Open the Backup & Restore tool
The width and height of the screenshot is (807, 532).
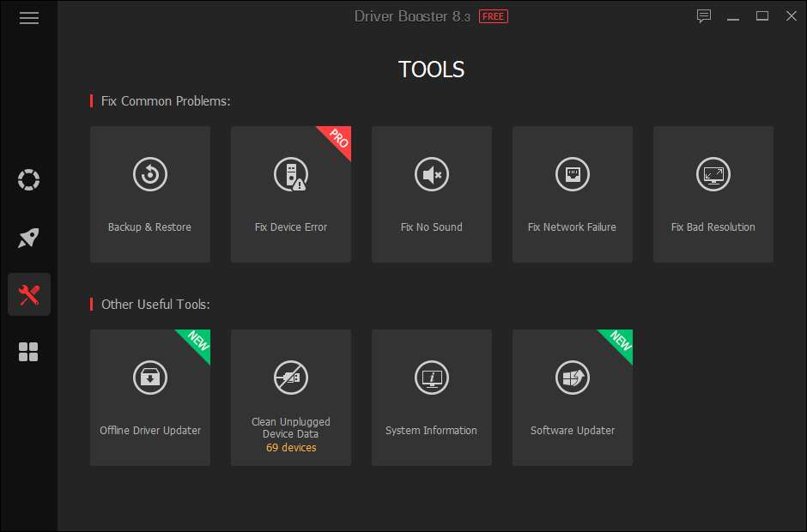(x=149, y=194)
